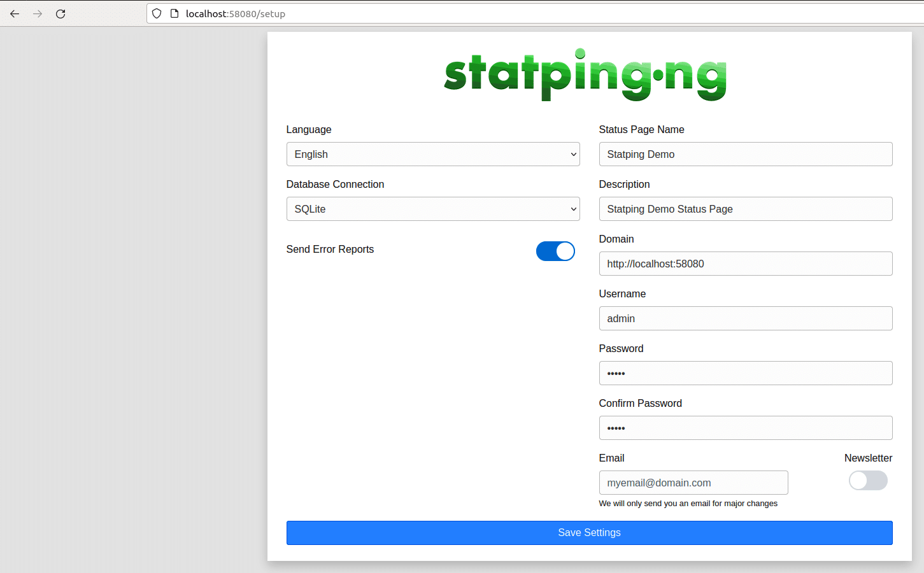
Task: Click the Password label
Action: point(621,348)
